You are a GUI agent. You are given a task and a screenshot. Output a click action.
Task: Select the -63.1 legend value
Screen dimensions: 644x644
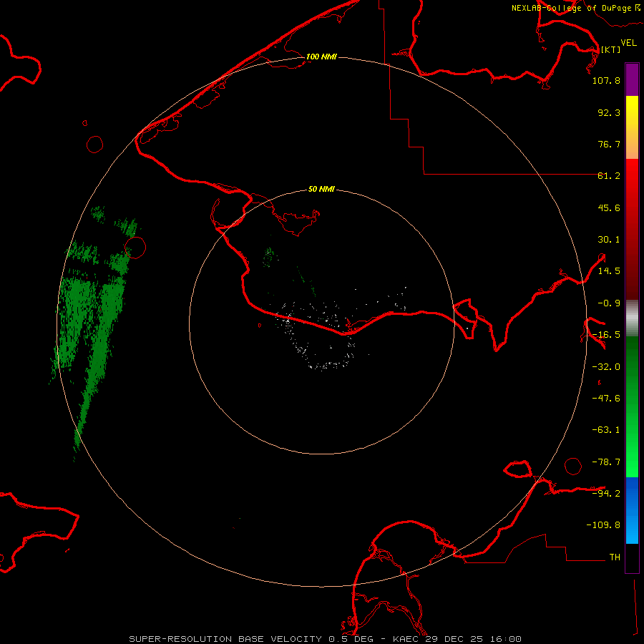pyautogui.click(x=606, y=430)
